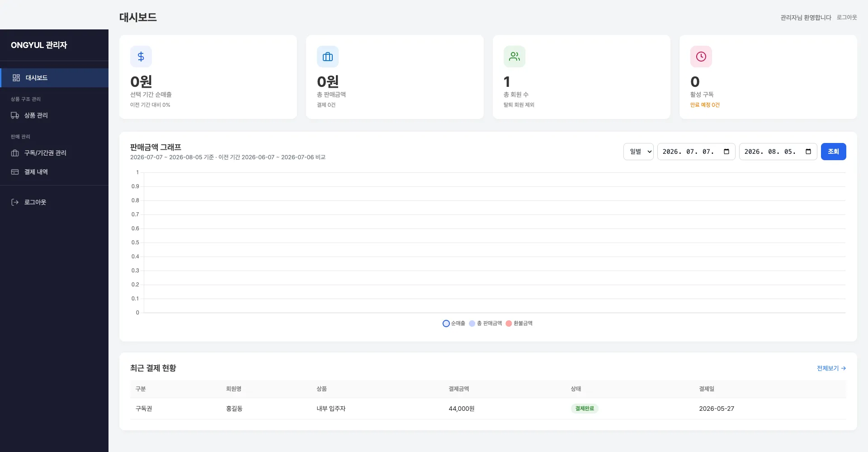The height and width of the screenshot is (452, 868).
Task: Click the top-right 로그아웃 link
Action: [x=847, y=17]
